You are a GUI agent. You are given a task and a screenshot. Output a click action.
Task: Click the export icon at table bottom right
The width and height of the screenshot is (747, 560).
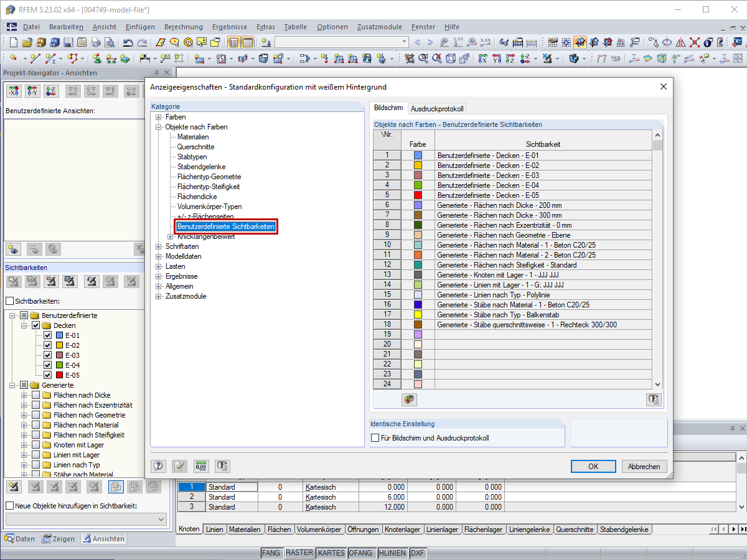point(653,399)
